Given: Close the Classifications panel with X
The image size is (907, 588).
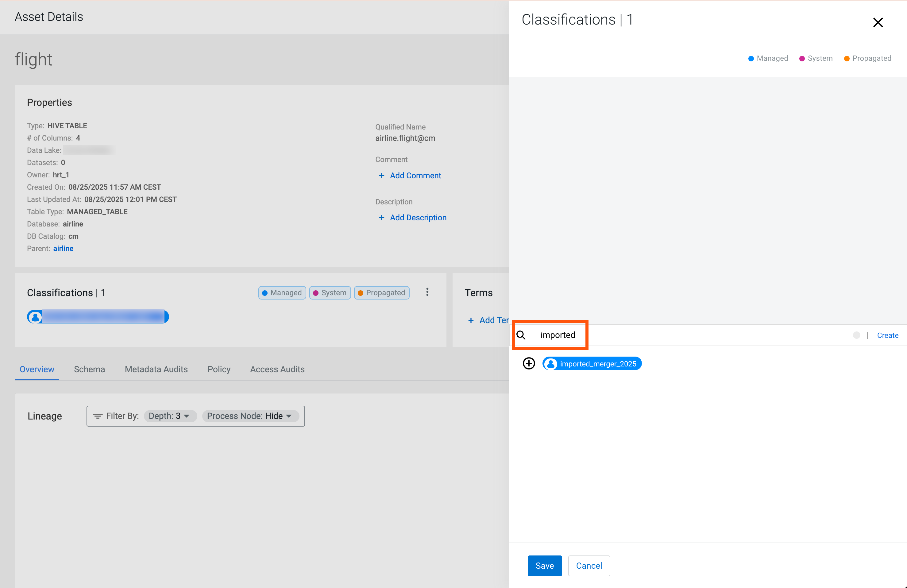Looking at the screenshot, I should click(x=878, y=22).
